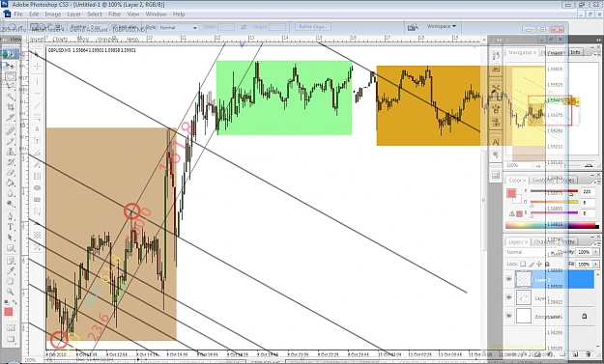Select the Blur tool
This screenshot has width=604, height=364.
coord(10,193)
